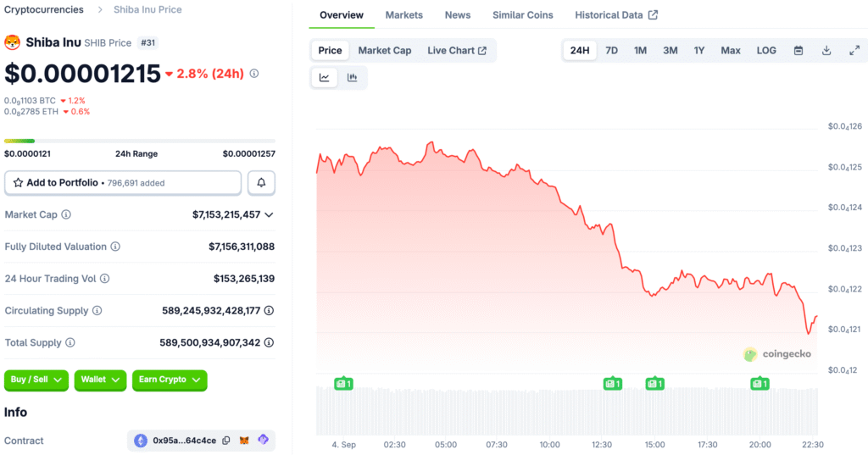Image resolution: width=868 pixels, height=455 pixels.
Task: Select the Max time range
Action: click(x=730, y=50)
